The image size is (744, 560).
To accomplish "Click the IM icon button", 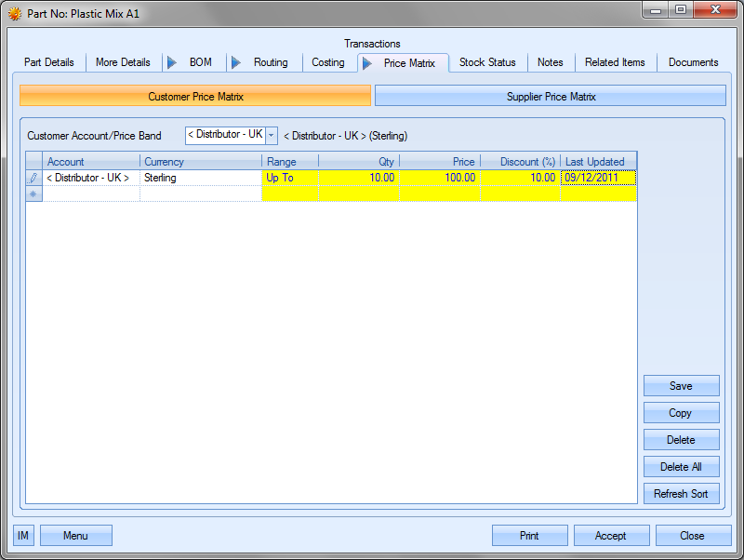I will pyautogui.click(x=23, y=536).
